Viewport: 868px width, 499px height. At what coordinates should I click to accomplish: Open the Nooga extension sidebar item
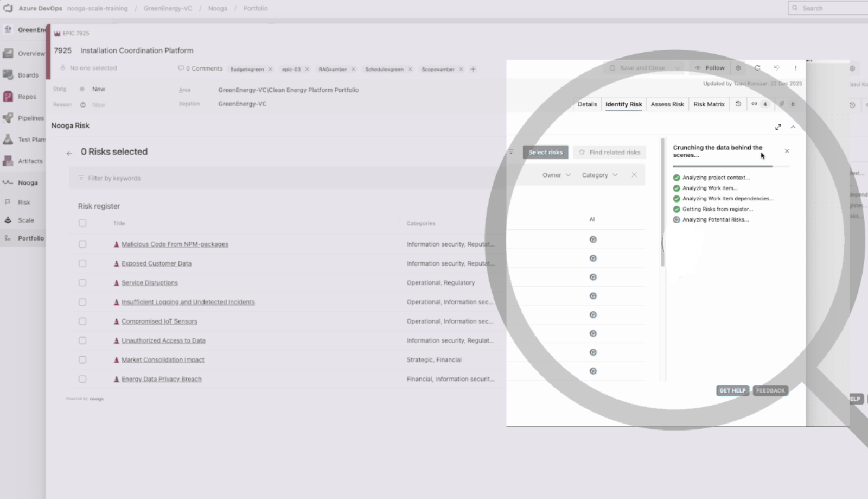tap(23, 182)
